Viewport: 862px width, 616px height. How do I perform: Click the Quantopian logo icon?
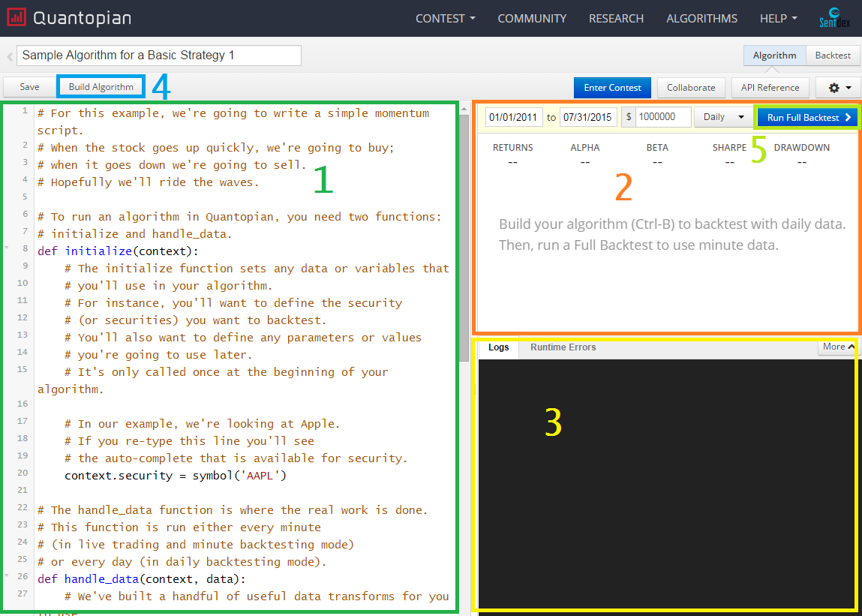[16, 18]
